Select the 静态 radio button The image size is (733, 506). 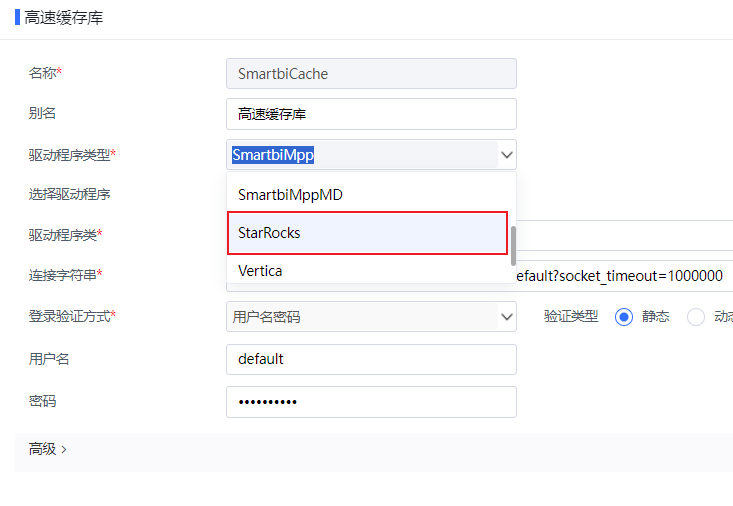tap(624, 317)
